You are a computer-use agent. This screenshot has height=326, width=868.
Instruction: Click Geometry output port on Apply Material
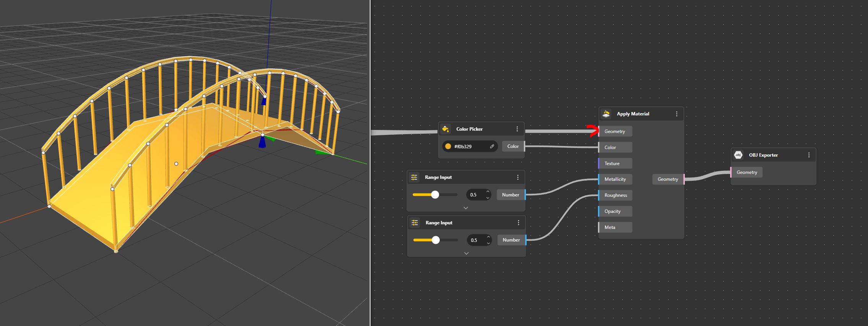668,179
